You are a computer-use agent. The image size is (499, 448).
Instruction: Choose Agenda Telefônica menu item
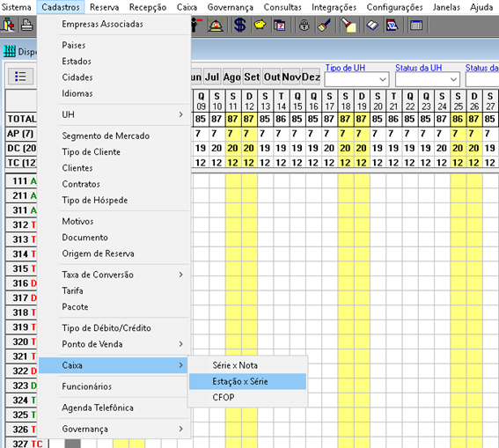114,408
